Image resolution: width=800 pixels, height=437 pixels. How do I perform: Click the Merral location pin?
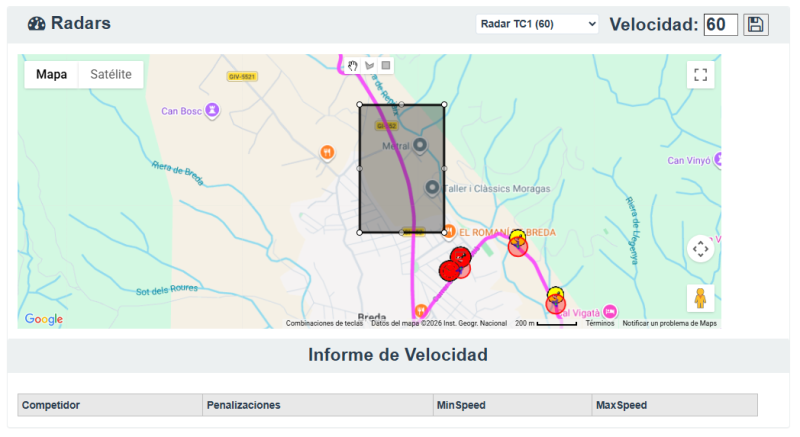tap(421, 146)
